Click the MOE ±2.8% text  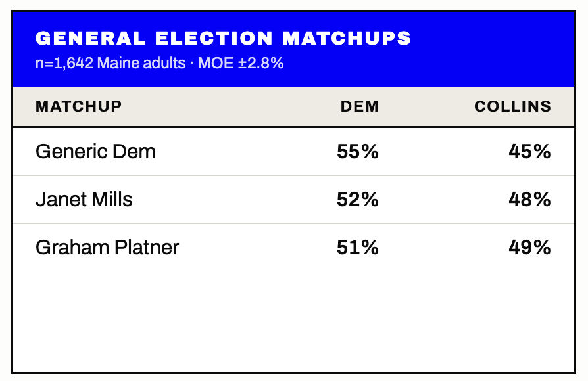241,63
